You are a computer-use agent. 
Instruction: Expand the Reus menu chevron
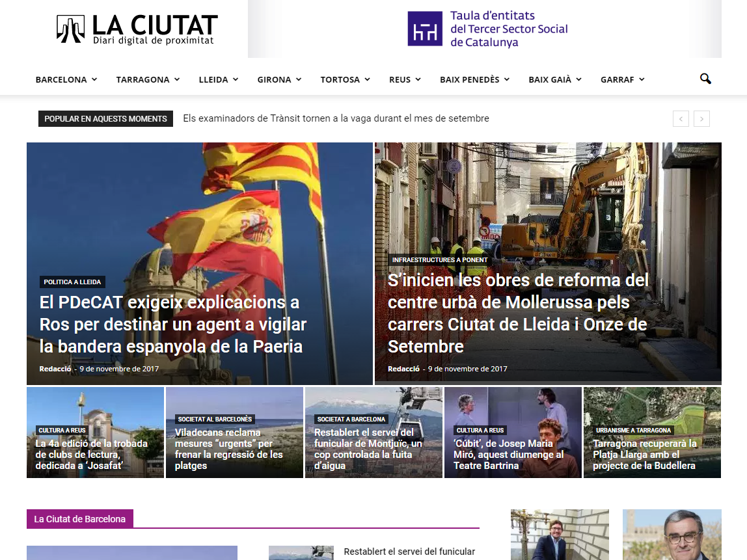click(418, 79)
